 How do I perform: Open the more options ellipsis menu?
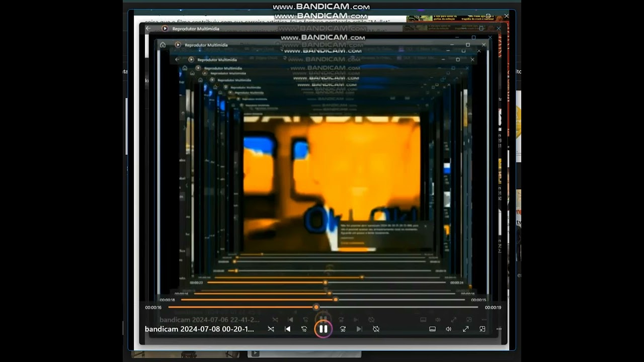(499, 329)
